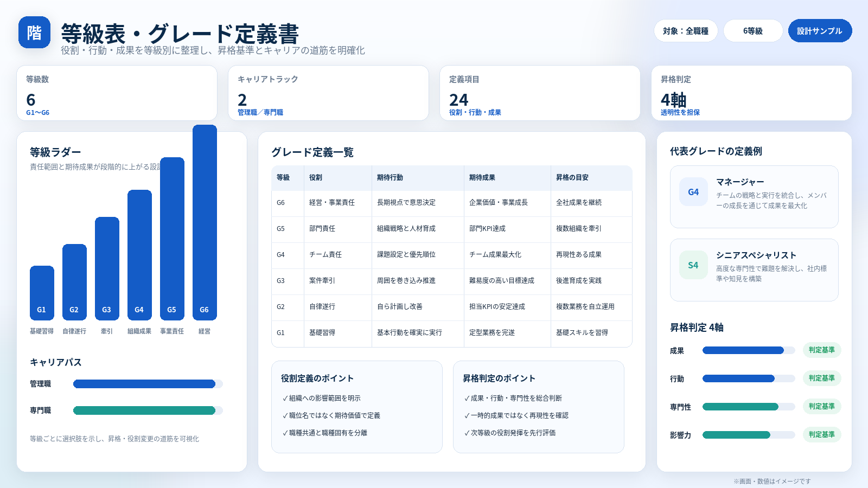Image resolution: width=868 pixels, height=488 pixels.
Task: Click the 組織への影響範囲を明示 checklist item
Action: [x=321, y=399]
